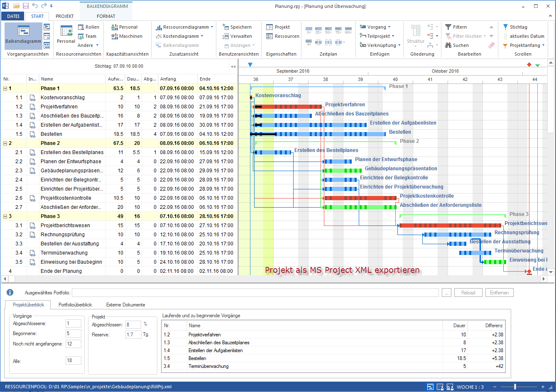Click the blue Stichtag marker on timeline

point(250,65)
